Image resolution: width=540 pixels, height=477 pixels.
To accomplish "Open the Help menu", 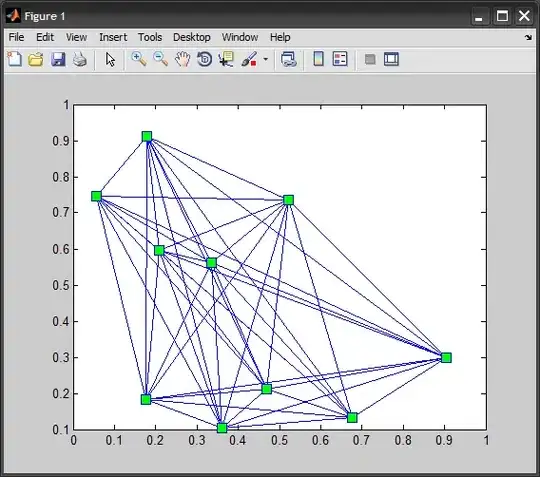I will click(280, 37).
